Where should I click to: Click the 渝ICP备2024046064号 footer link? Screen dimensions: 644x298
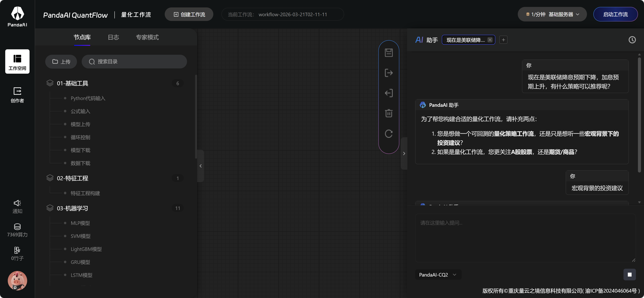(611, 291)
